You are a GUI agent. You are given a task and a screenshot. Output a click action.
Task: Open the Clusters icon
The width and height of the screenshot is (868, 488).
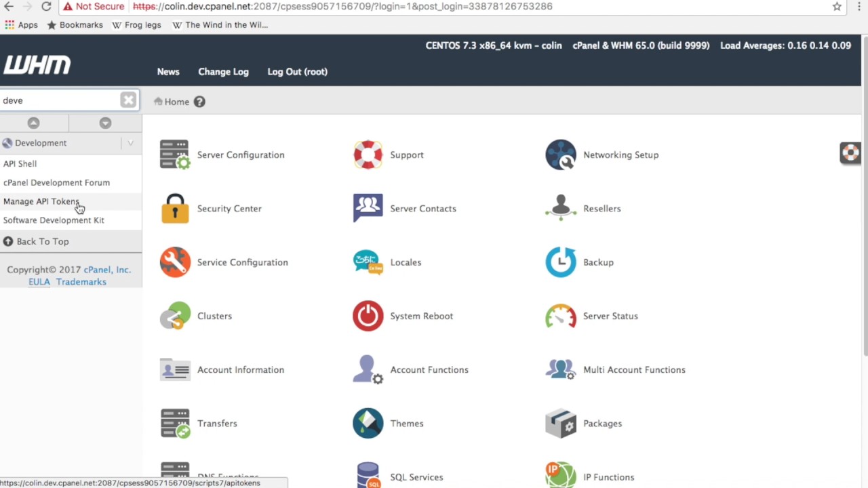pos(175,316)
